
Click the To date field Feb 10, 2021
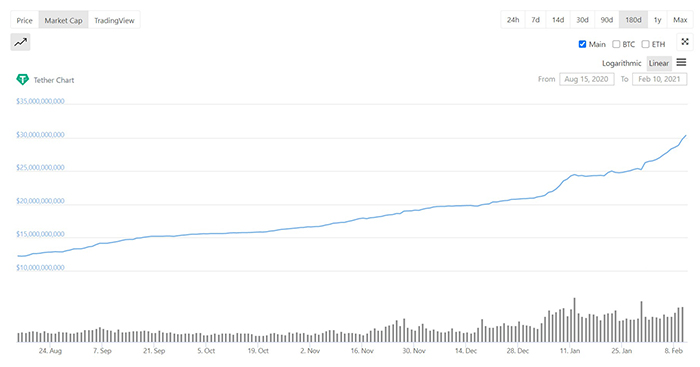click(659, 79)
